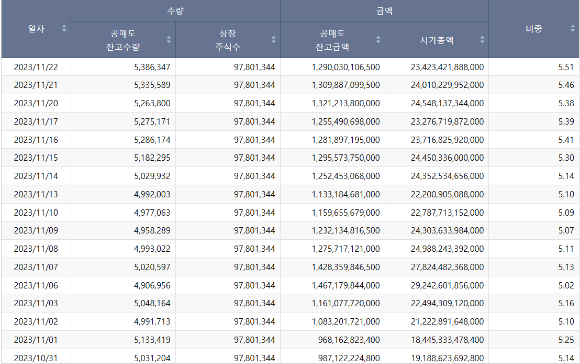Click ratio value 5.02
The image size is (580, 364).
pyautogui.click(x=566, y=285)
